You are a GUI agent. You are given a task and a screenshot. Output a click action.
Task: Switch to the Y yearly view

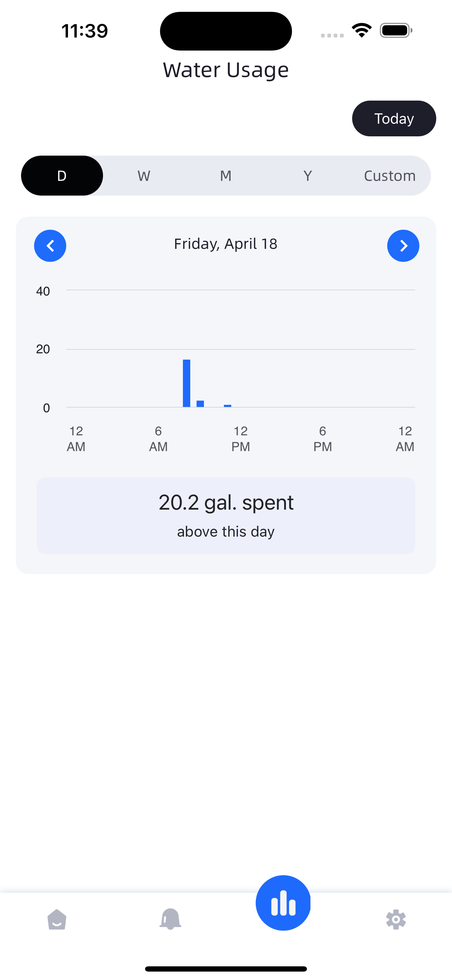tap(308, 176)
